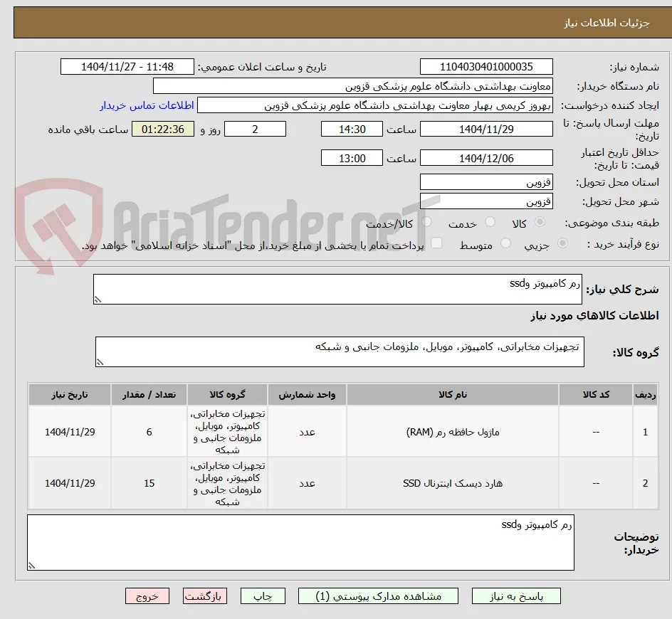
Task: Click the گروه کالا text area
Action: 340,351
